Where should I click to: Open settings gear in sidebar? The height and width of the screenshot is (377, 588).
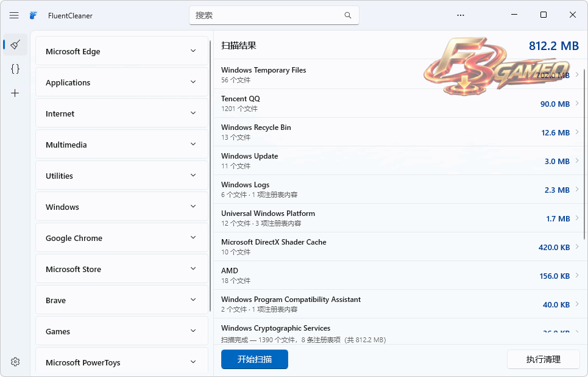pos(15,362)
